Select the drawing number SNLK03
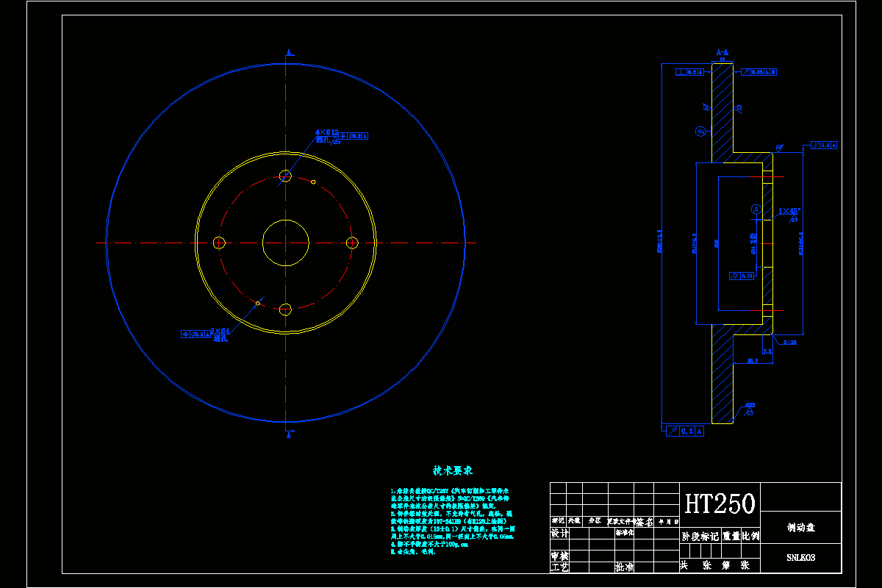This screenshot has height=588, width=882. 800,558
